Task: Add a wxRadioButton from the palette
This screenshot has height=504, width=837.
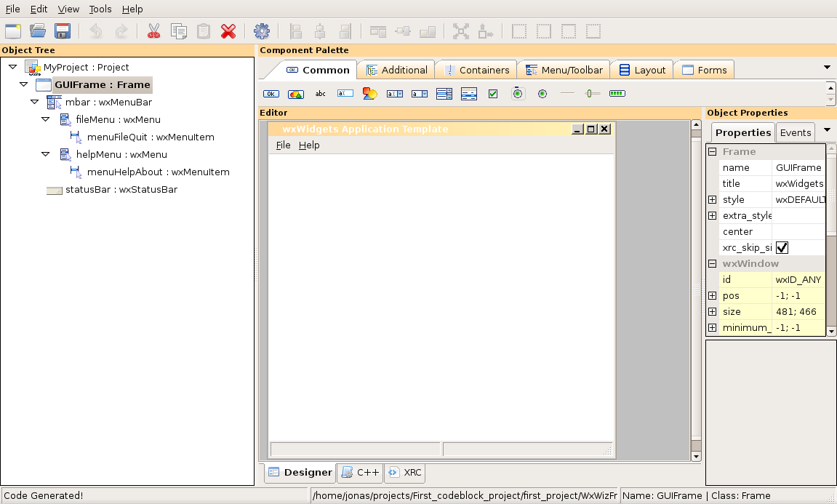Action: (542, 93)
